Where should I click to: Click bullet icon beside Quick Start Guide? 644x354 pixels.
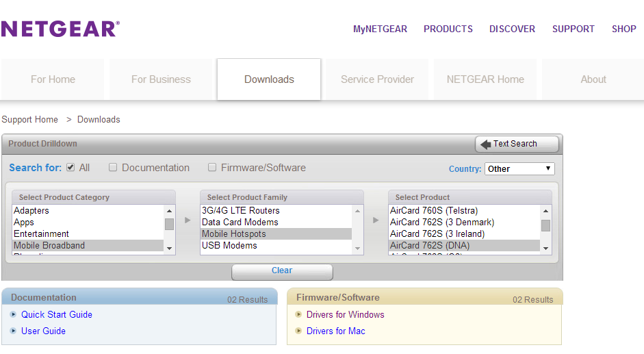coord(14,314)
